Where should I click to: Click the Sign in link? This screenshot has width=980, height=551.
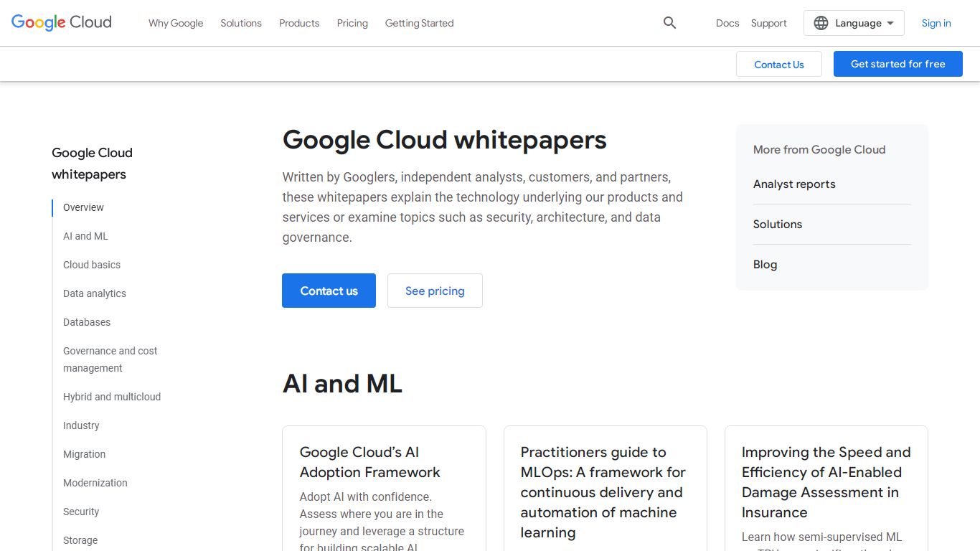(936, 23)
